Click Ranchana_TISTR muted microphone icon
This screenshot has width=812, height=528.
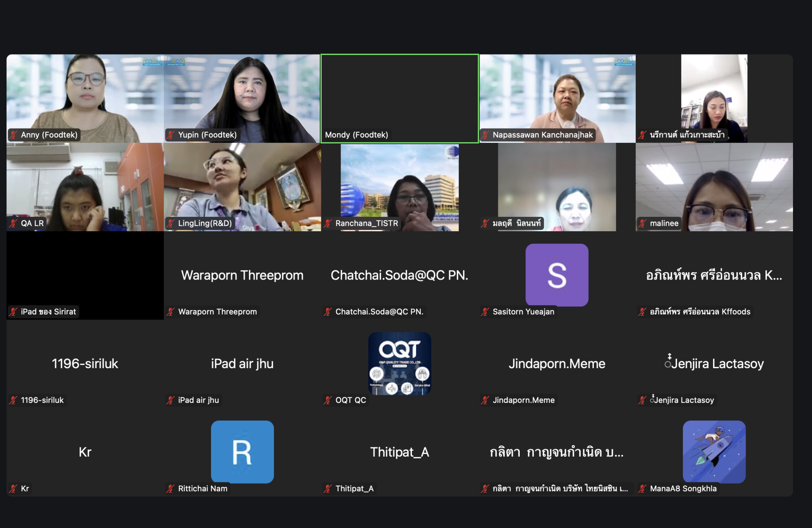click(328, 223)
